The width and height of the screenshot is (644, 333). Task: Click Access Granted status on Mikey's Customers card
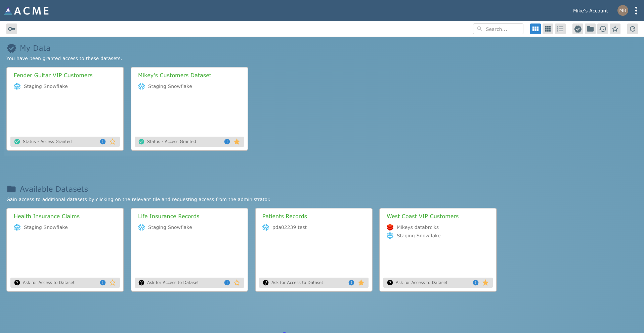pyautogui.click(x=171, y=142)
